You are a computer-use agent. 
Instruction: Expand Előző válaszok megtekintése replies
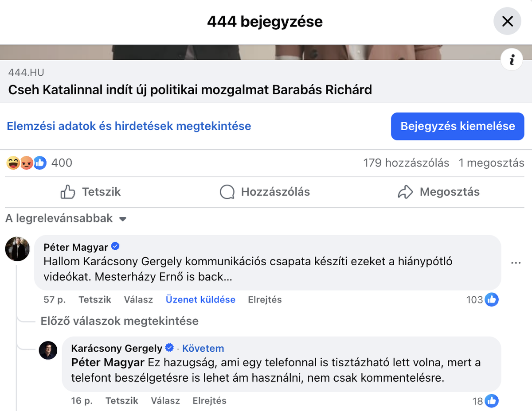(119, 321)
